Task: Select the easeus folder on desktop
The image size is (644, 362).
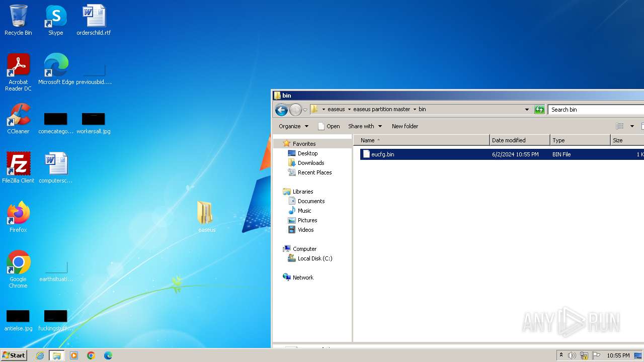Action: 206,217
